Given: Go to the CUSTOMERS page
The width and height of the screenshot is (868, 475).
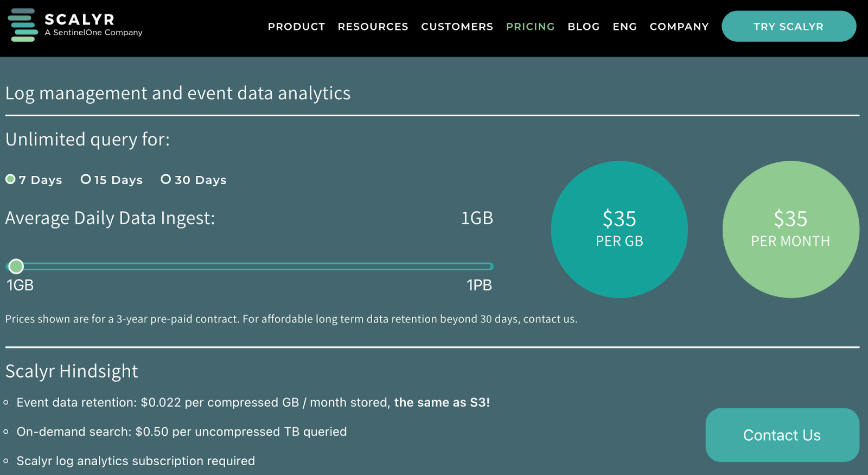Looking at the screenshot, I should click(457, 27).
